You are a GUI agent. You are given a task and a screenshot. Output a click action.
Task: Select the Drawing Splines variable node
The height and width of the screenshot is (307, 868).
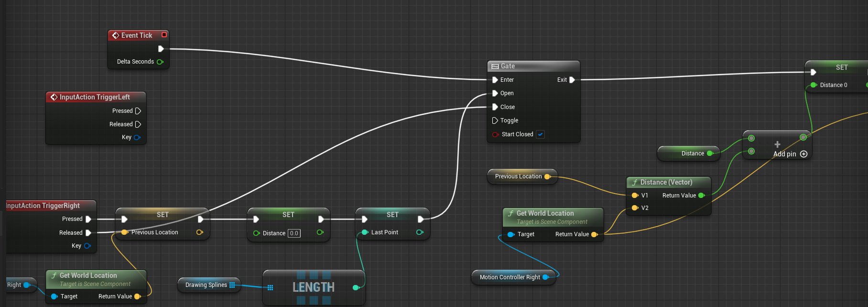click(209, 285)
